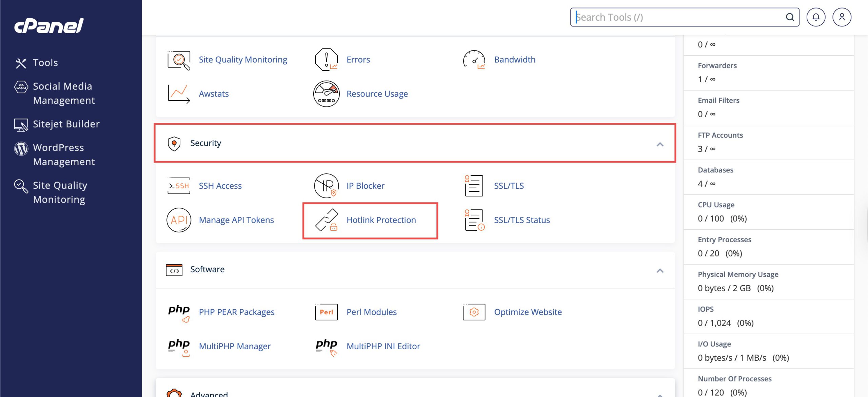Click the Hotlink Protection chain icon
The image size is (868, 397).
pos(326,220)
